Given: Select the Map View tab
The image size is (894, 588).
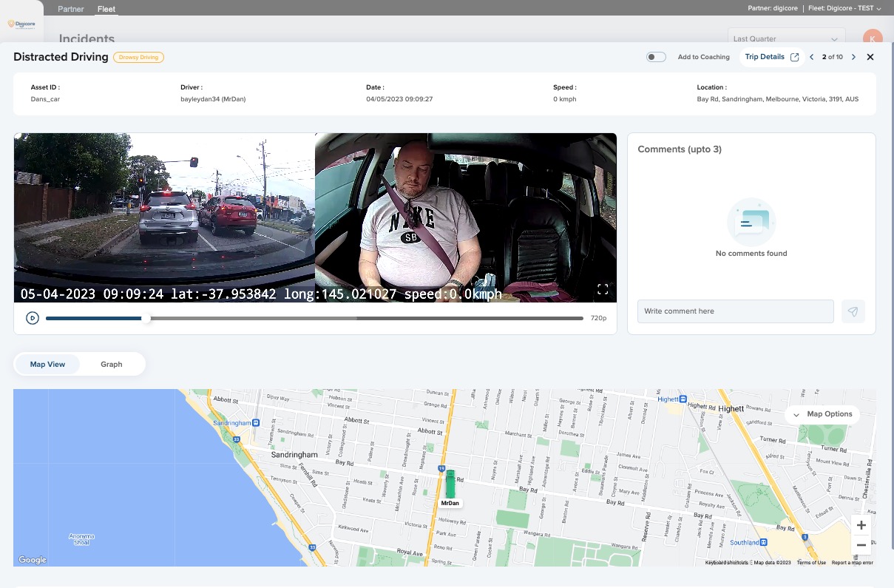Looking at the screenshot, I should coord(47,364).
